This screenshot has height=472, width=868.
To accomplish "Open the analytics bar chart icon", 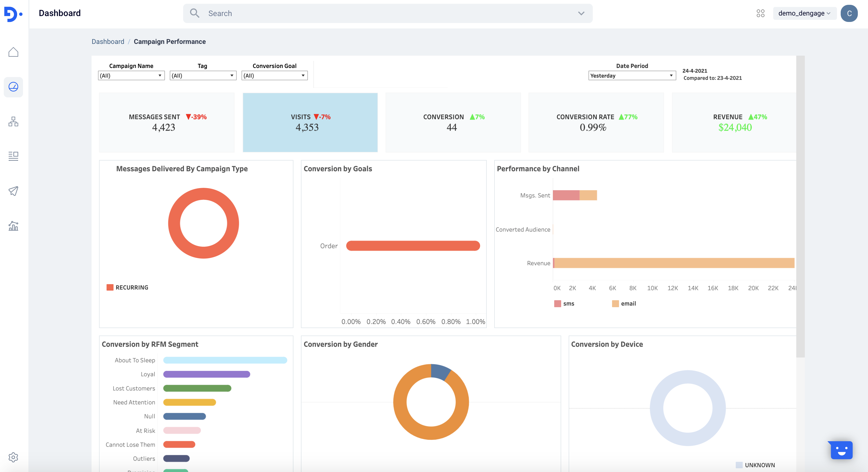I will [13, 226].
